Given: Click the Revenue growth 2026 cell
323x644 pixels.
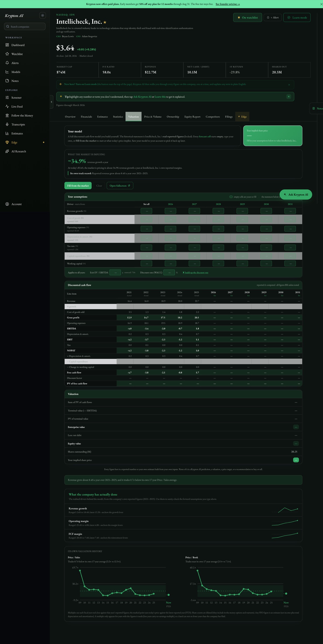Looking at the screenshot, I should click(170, 211).
